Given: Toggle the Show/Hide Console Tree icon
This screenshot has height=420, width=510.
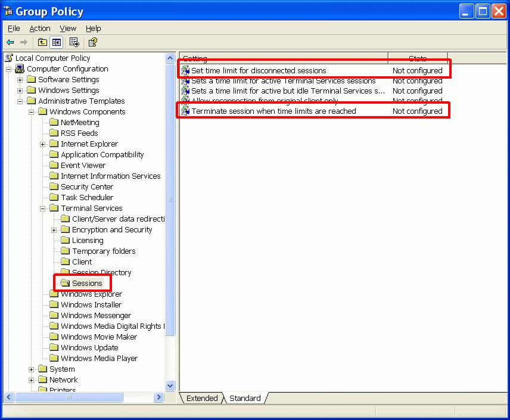Looking at the screenshot, I should click(57, 42).
